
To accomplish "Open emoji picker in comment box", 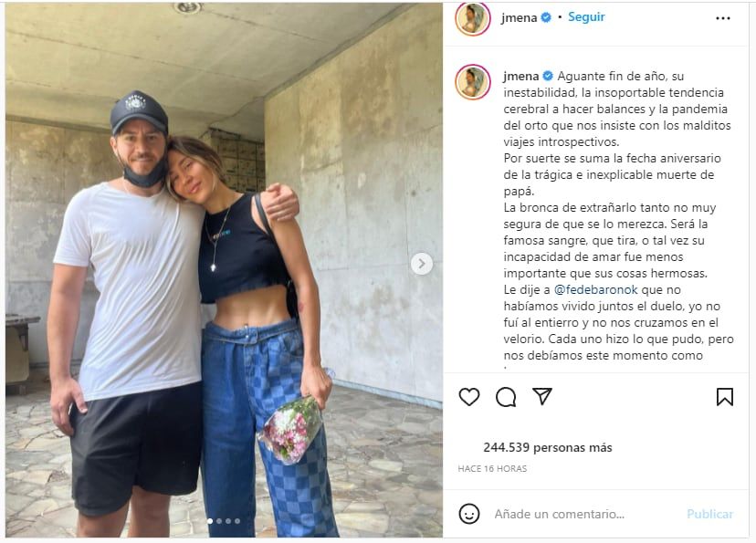I will coord(469,514).
